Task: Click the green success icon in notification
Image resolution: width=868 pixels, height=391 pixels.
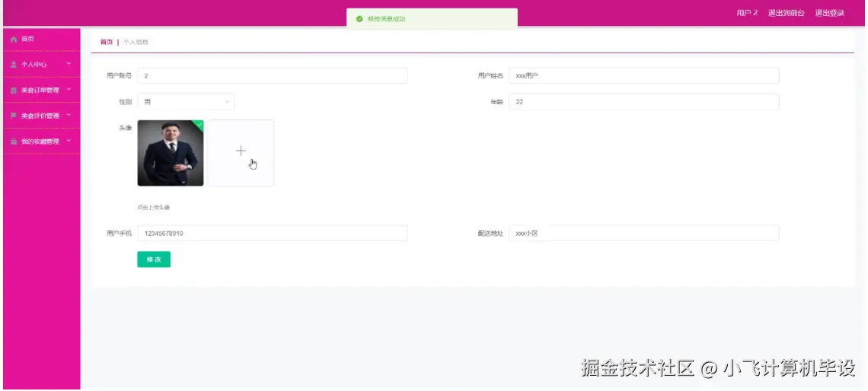Action: (x=359, y=19)
